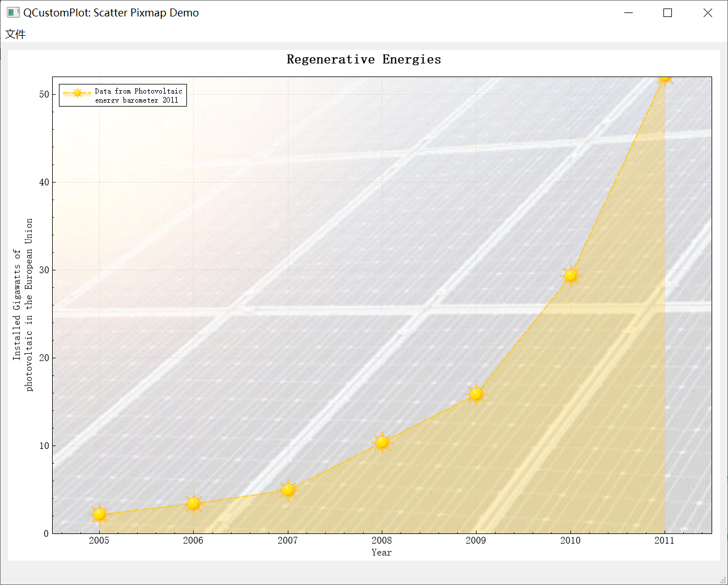The height and width of the screenshot is (585, 728).
Task: Click the sun marker at year 2005
Action: [99, 514]
